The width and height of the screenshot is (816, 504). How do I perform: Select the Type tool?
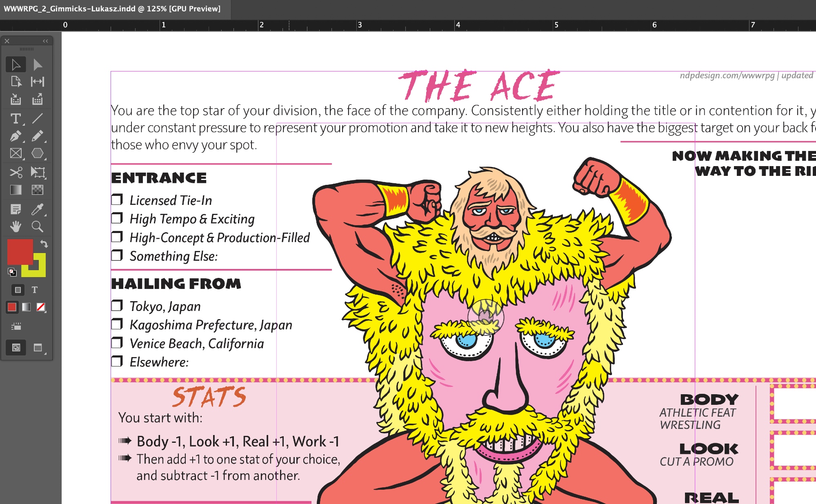click(16, 118)
